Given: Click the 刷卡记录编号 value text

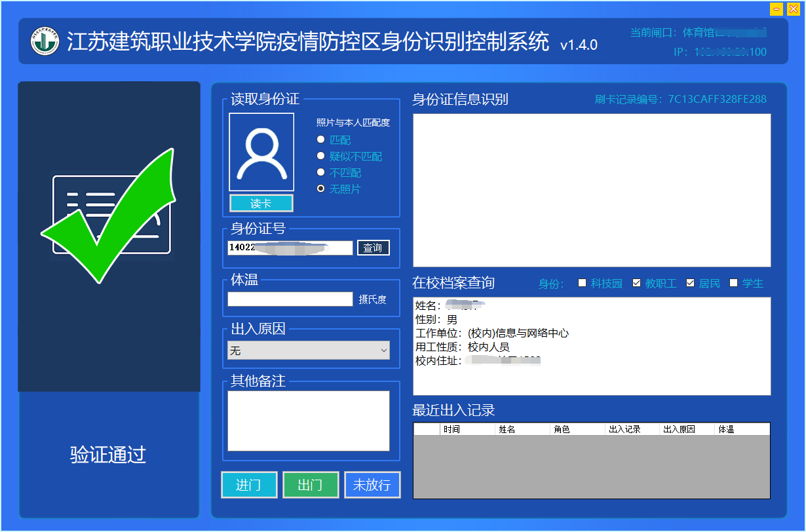Looking at the screenshot, I should tap(717, 100).
